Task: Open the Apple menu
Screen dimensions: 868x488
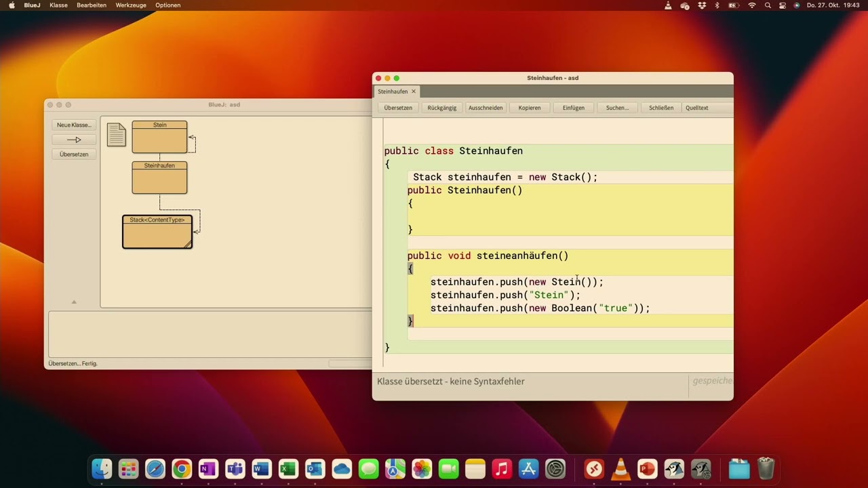Action: point(12,5)
